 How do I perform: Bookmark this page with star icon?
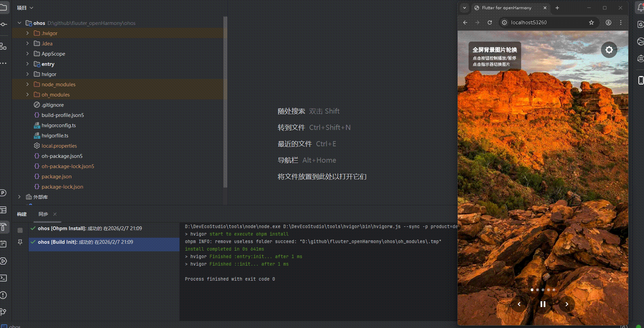pyautogui.click(x=591, y=23)
